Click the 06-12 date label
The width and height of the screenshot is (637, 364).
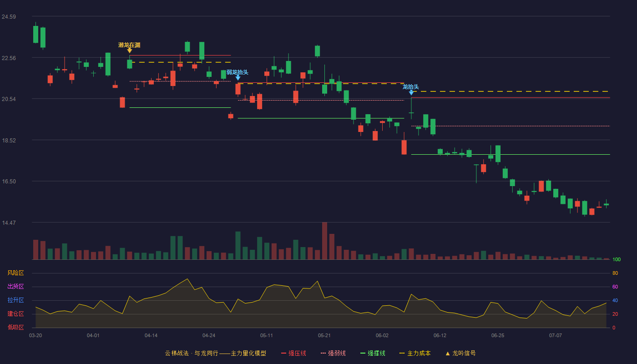pyautogui.click(x=440, y=335)
